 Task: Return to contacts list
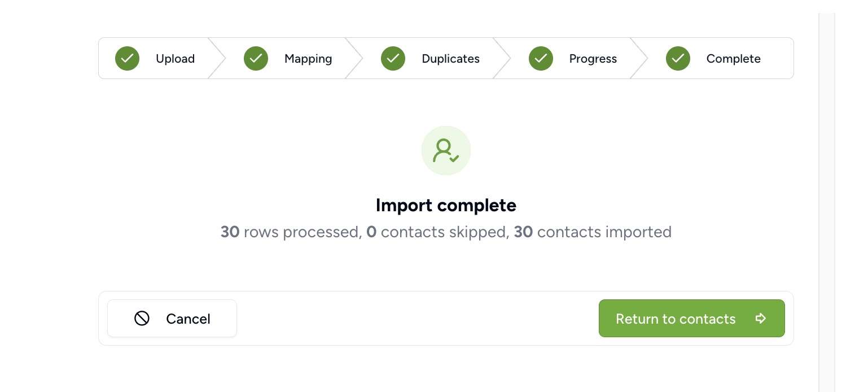691,319
